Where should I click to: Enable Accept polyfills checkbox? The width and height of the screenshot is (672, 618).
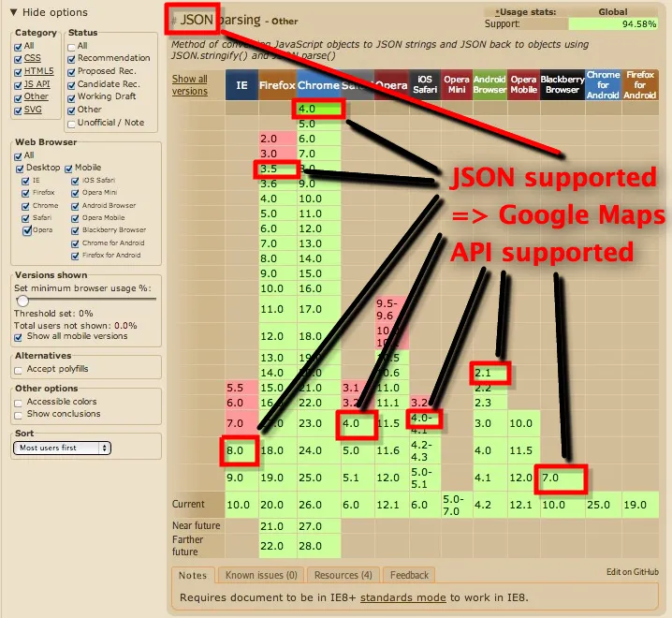[x=18, y=370]
